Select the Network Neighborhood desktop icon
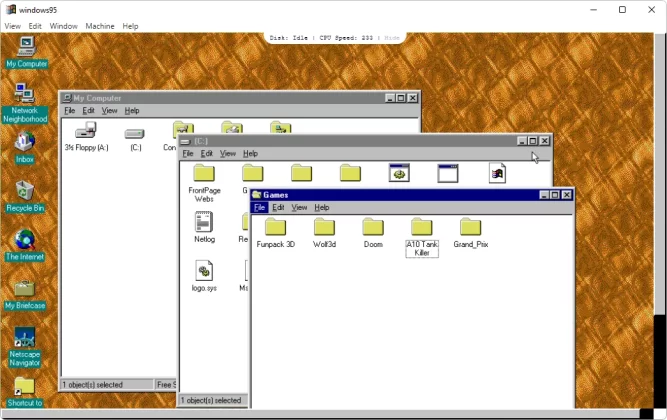 25,103
